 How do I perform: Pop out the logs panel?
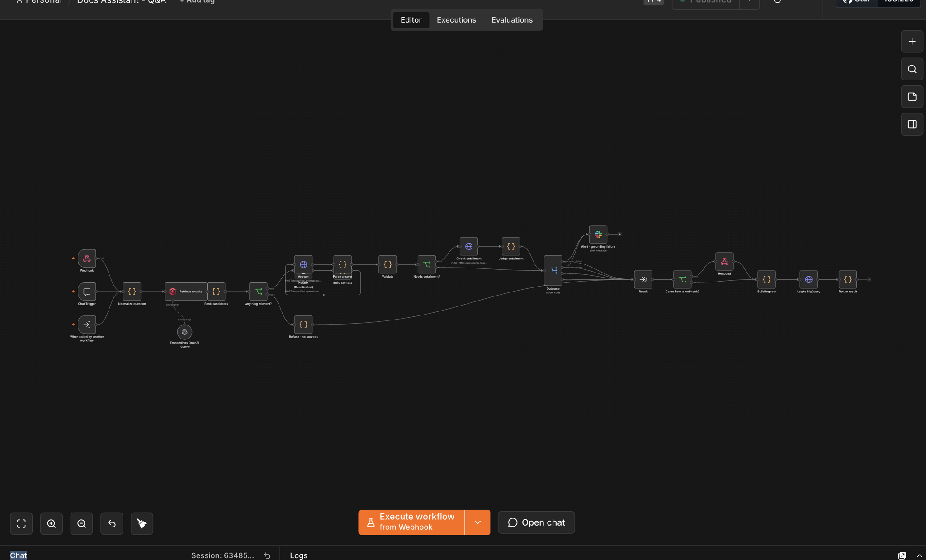pyautogui.click(x=902, y=555)
